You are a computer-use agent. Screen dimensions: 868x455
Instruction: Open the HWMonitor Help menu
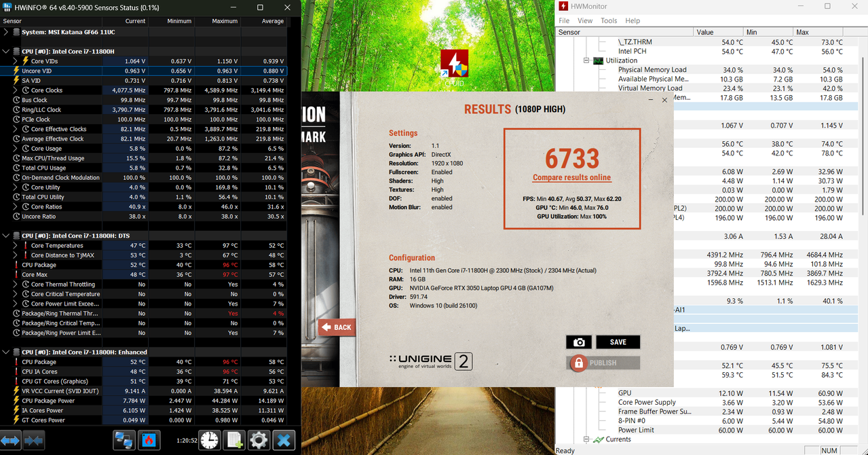pos(633,21)
